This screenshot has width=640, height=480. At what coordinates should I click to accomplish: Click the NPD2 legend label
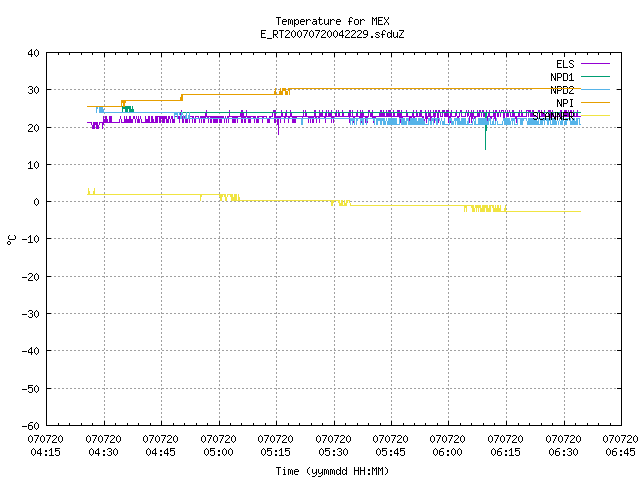(562, 90)
